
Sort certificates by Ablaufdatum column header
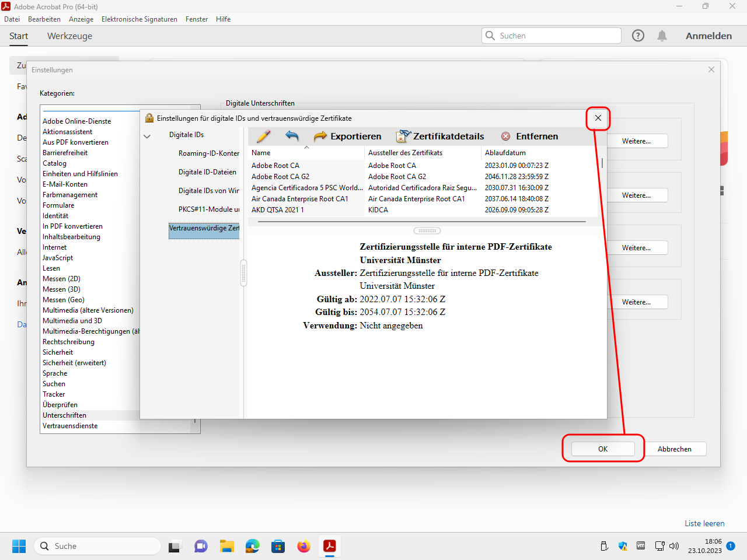pyautogui.click(x=505, y=153)
